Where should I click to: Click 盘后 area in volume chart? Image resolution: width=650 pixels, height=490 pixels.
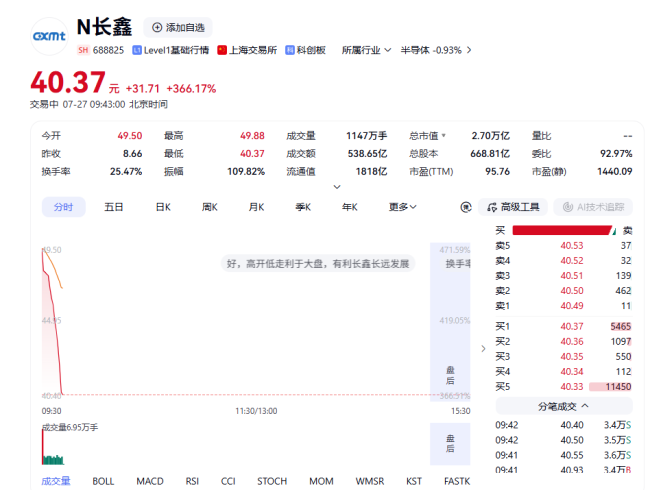[x=450, y=443]
